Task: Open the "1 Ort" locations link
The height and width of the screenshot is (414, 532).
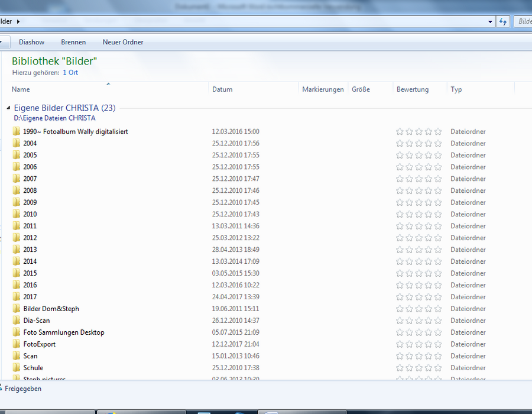Action: tap(70, 72)
